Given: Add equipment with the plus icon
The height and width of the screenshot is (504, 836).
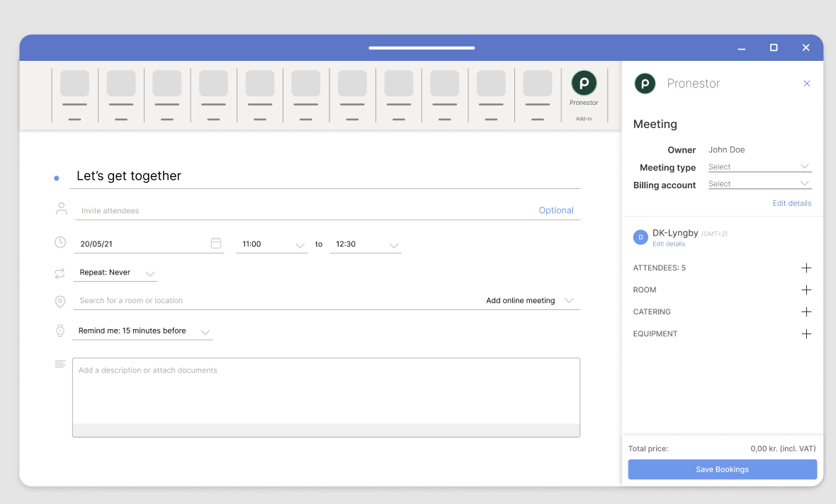Looking at the screenshot, I should coord(806,334).
